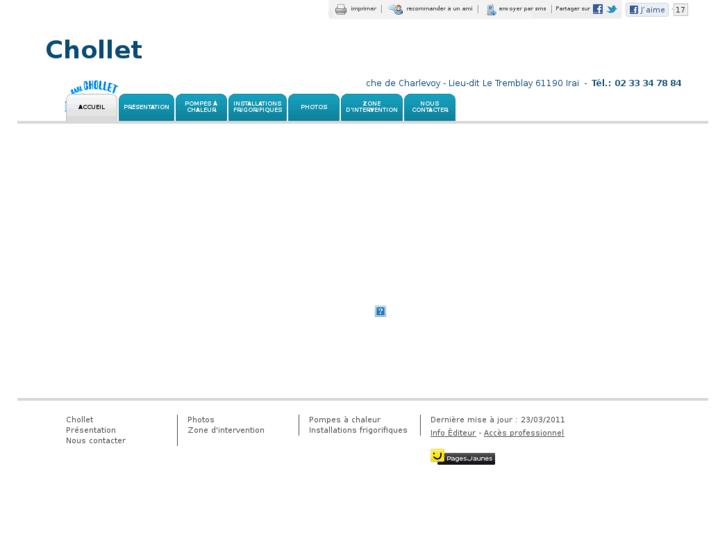Open Zone d'intervention tab
Image resolution: width=727 pixels, height=545 pixels.
372,108
